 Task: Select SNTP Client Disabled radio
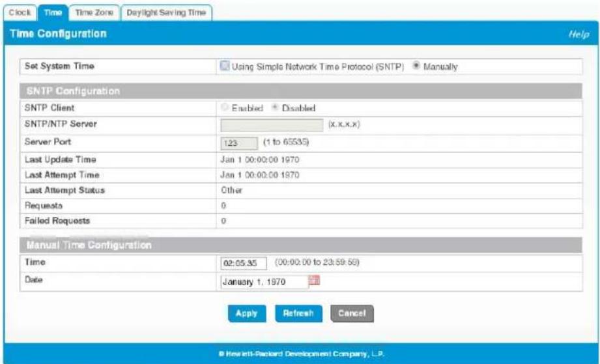point(275,107)
